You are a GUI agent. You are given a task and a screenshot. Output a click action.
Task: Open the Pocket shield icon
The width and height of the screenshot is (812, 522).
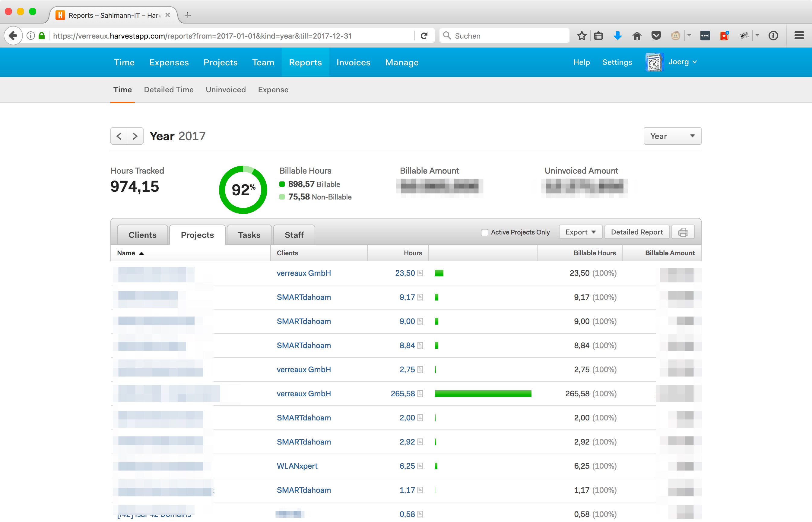[656, 36]
